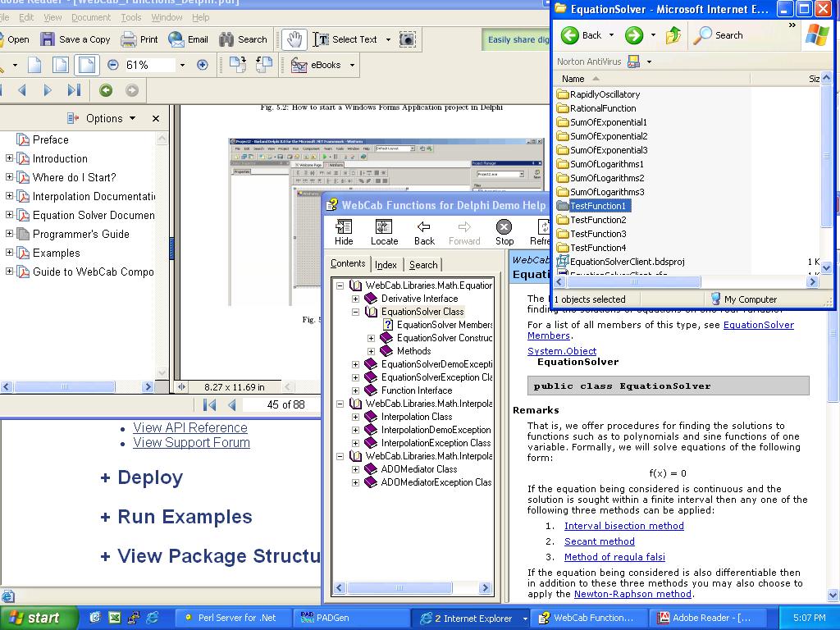Hide the help navigation pane
Image resolution: width=840 pixels, height=630 pixels.
tap(344, 232)
